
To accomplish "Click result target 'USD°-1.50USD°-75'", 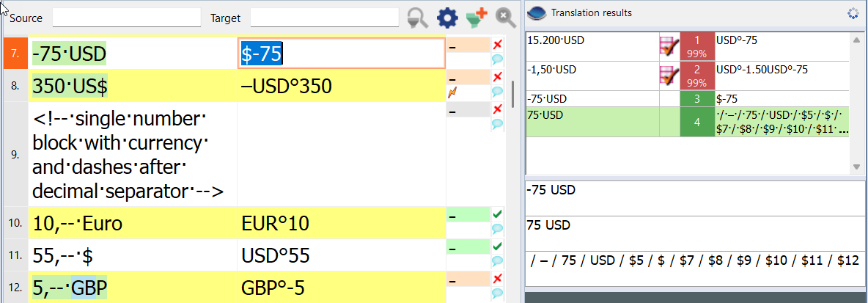I will [762, 69].
